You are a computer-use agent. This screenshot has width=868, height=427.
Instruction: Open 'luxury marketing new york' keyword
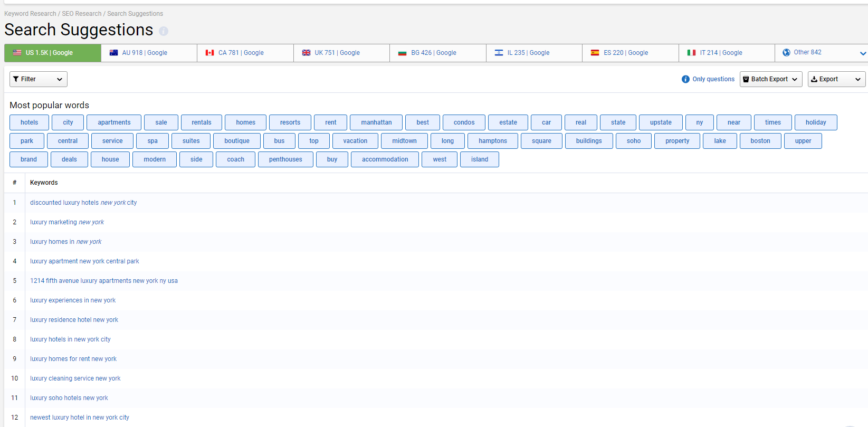(x=67, y=222)
